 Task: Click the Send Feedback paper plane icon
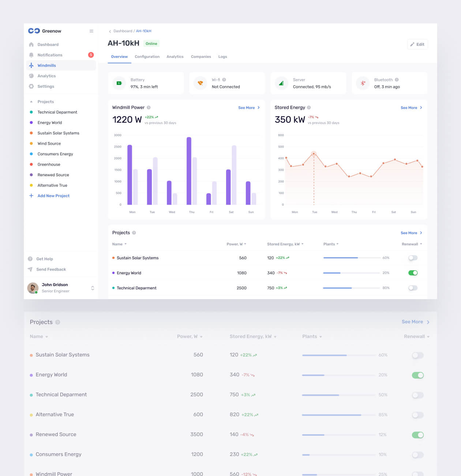tap(30, 269)
